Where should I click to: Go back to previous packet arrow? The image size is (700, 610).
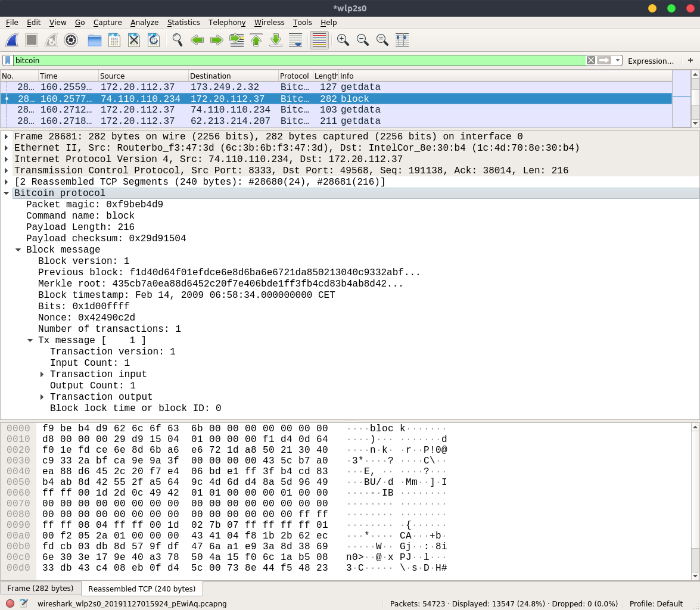[197, 40]
